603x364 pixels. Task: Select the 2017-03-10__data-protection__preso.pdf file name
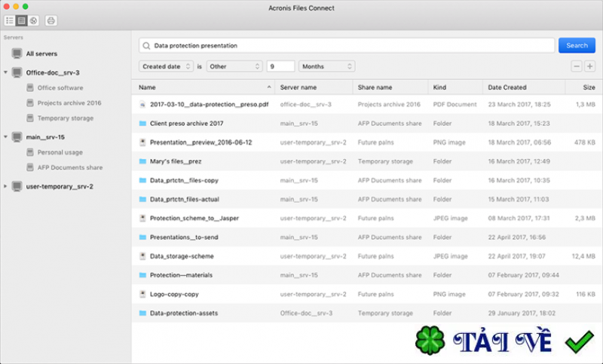(210, 104)
